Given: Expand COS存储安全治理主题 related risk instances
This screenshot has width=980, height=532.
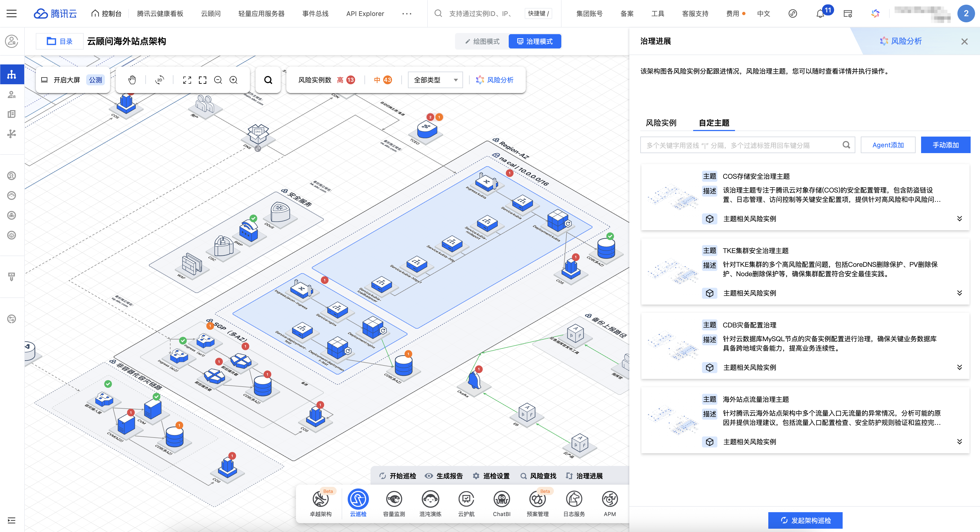Looking at the screenshot, I should (959, 219).
